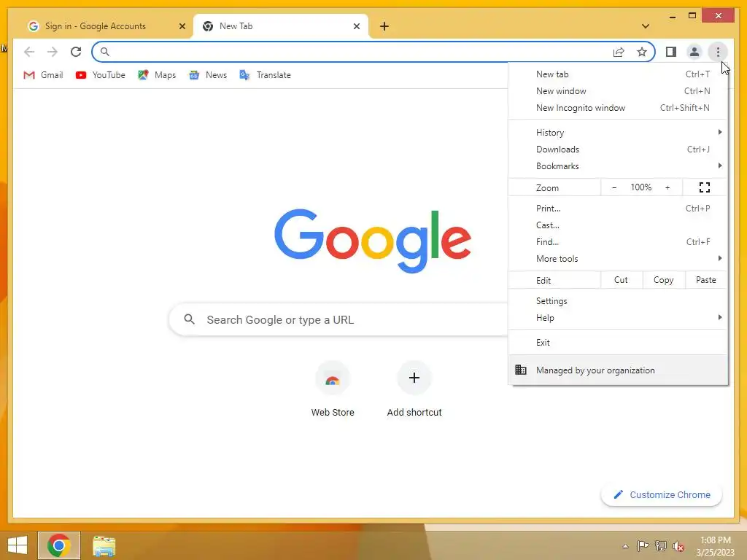Show hidden tray icons arrow
This screenshot has width=747, height=560.
625,546
